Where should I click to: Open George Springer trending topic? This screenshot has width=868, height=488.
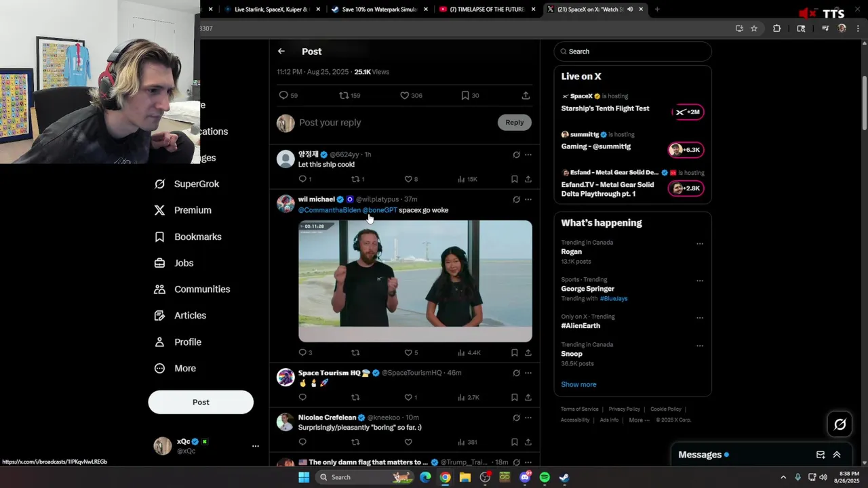pyautogui.click(x=587, y=289)
